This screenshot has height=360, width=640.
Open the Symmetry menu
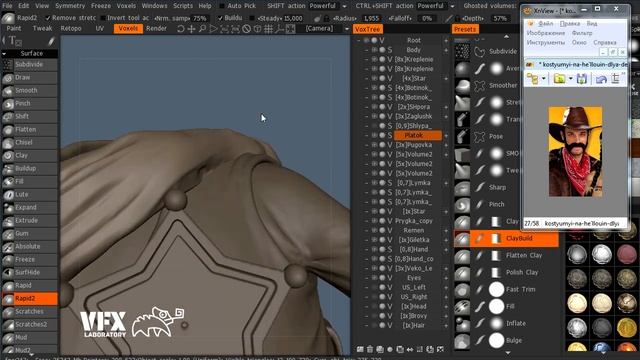(70, 6)
